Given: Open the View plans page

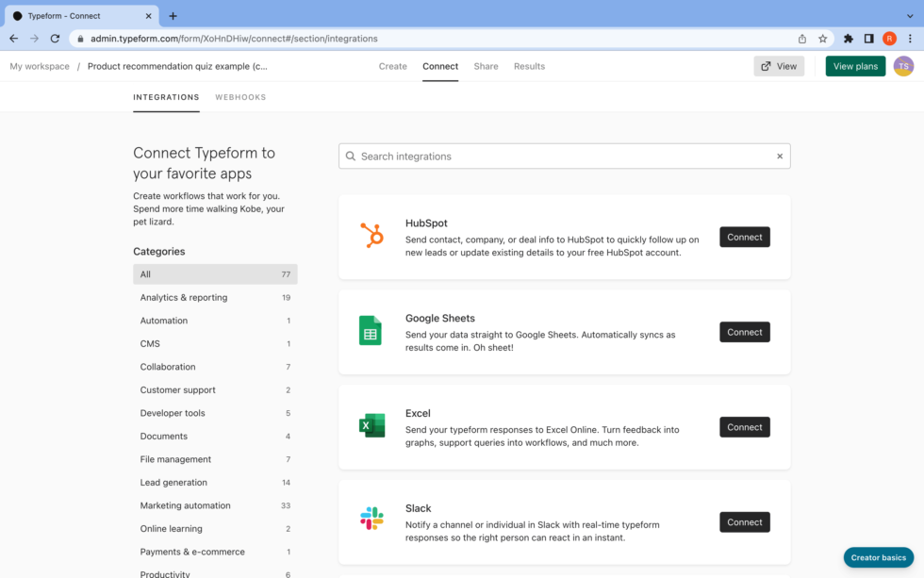Looking at the screenshot, I should tap(854, 66).
